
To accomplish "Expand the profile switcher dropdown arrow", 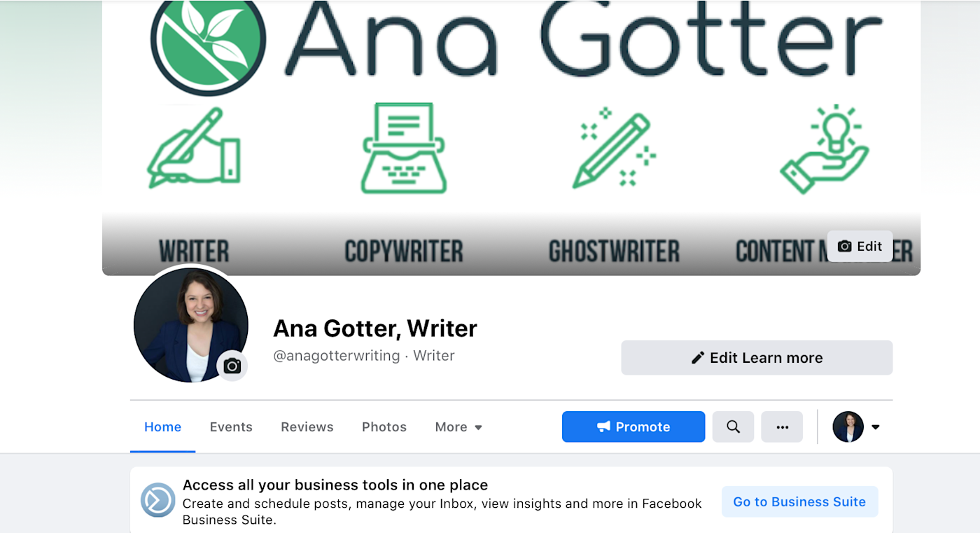I will coord(875,427).
